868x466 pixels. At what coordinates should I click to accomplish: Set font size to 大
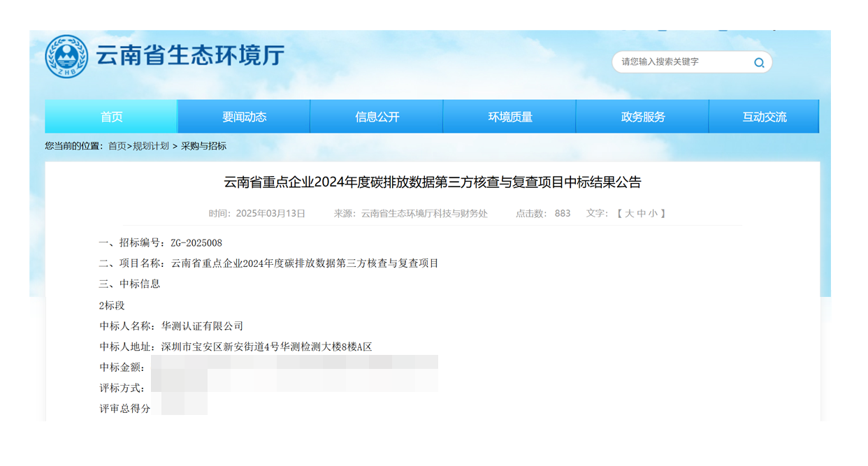[x=629, y=214]
